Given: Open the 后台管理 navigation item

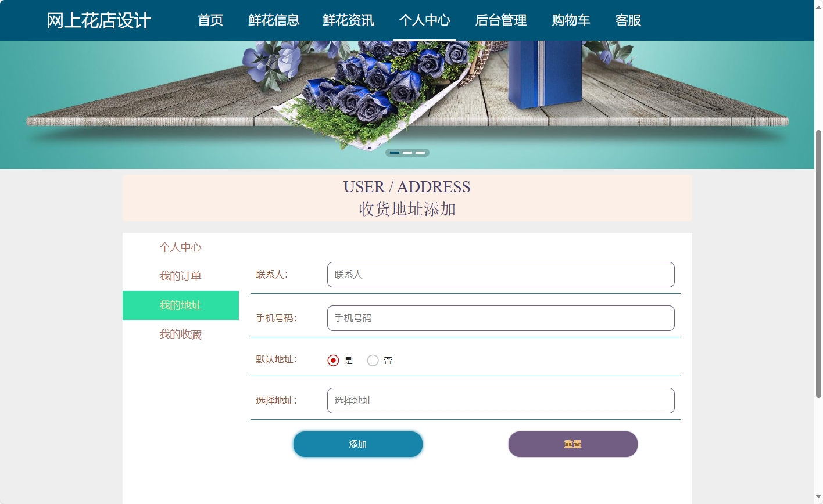Looking at the screenshot, I should [x=500, y=20].
